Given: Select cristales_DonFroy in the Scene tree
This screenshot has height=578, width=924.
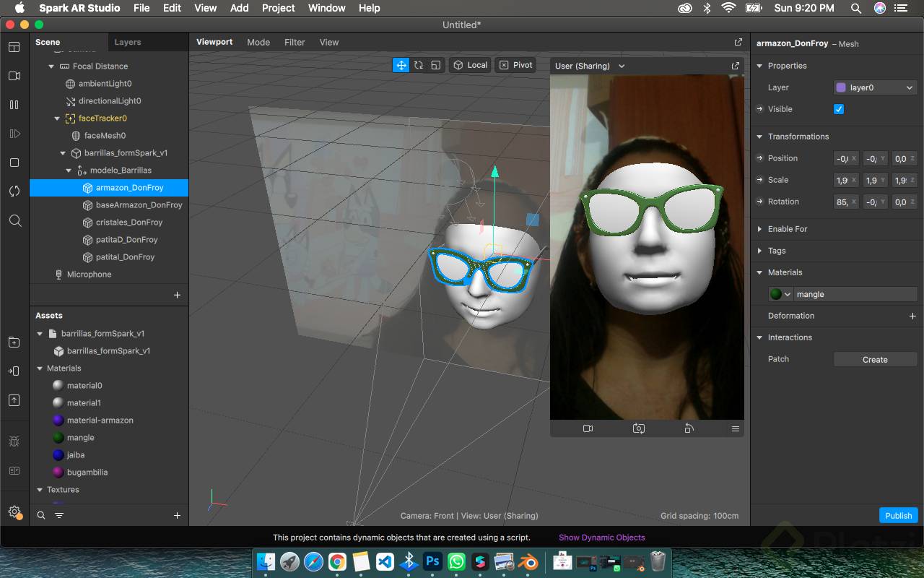Looking at the screenshot, I should point(128,223).
